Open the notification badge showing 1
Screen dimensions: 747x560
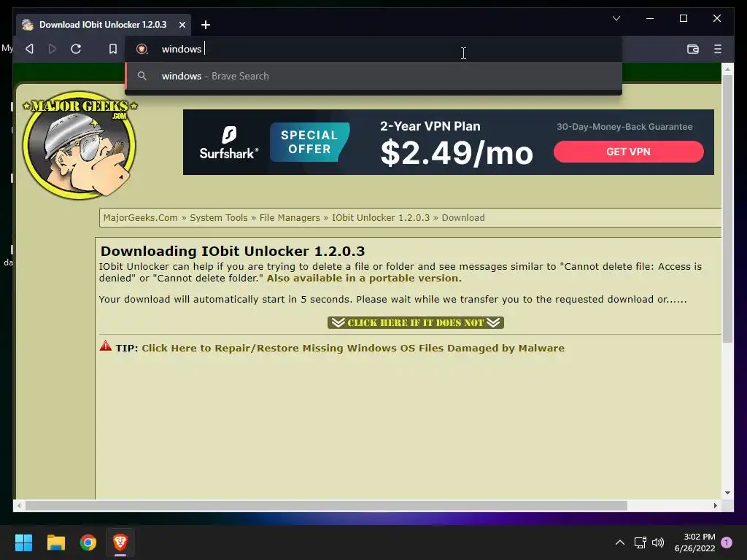(x=727, y=542)
